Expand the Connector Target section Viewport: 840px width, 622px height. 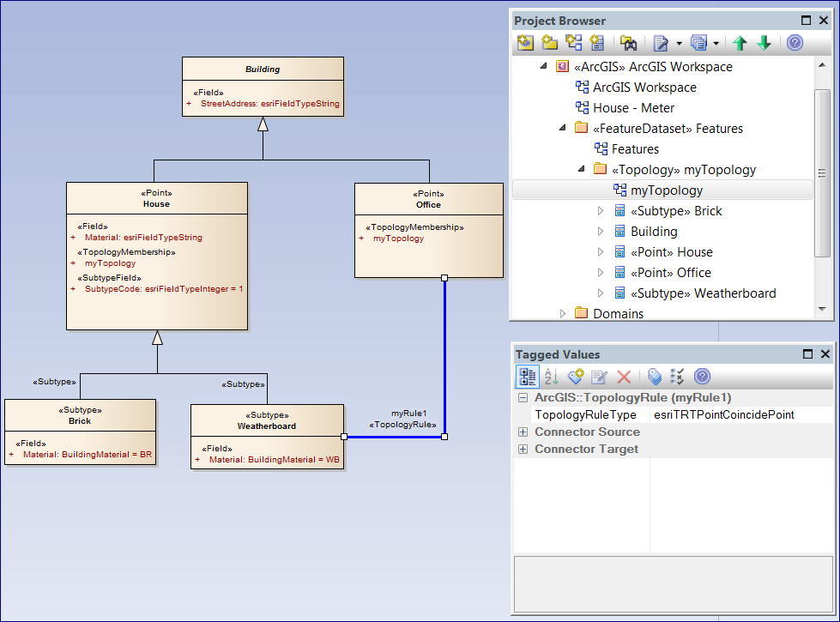click(x=523, y=449)
